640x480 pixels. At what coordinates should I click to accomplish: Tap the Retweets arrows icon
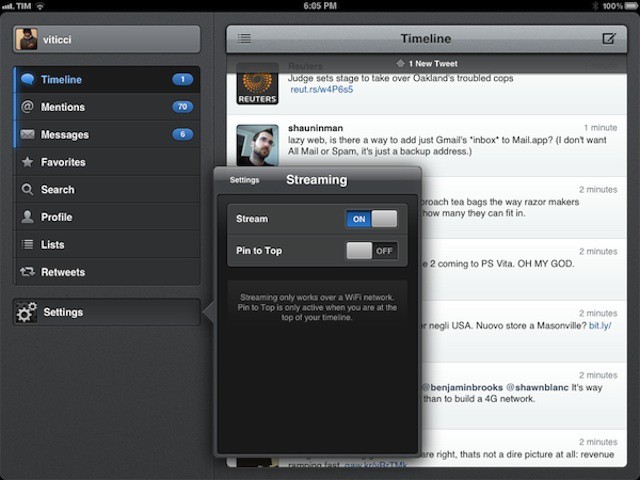(27, 271)
